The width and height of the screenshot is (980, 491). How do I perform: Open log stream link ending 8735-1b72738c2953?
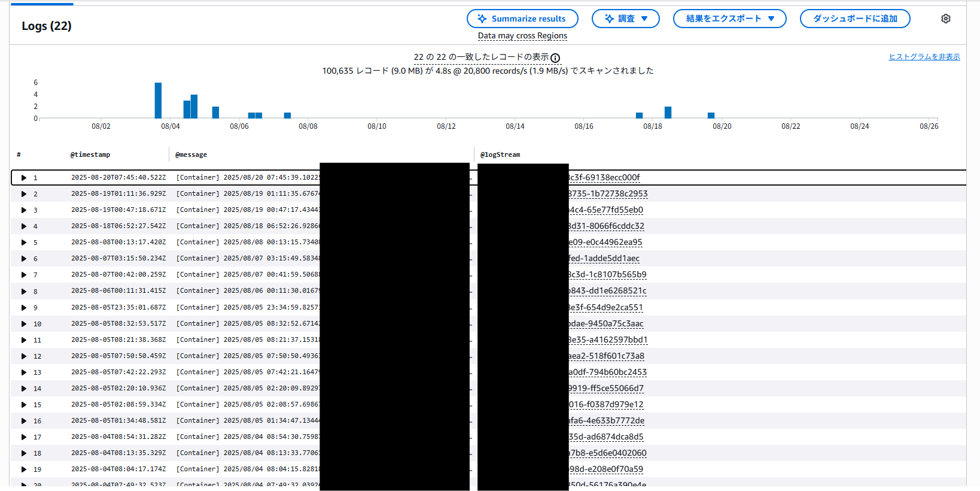(608, 193)
